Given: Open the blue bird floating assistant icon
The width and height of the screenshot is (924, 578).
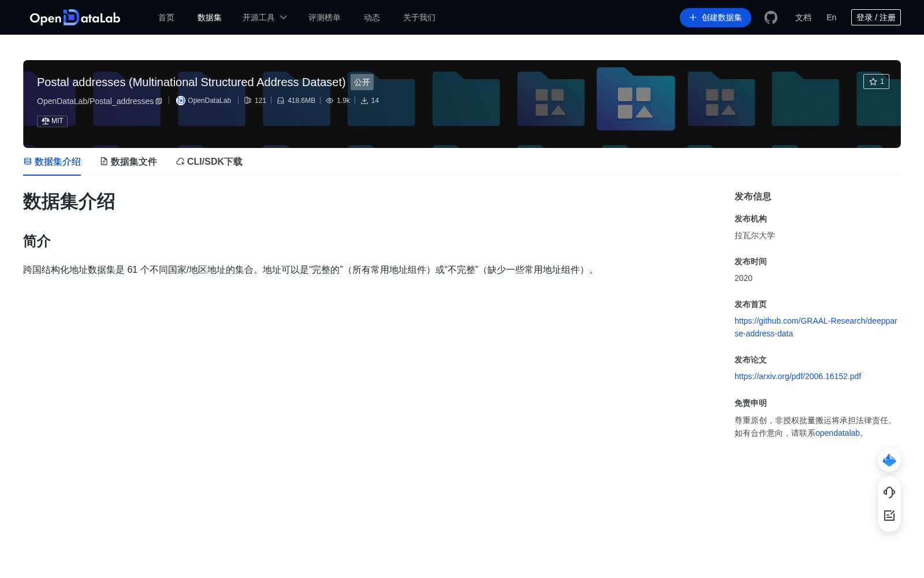Looking at the screenshot, I should click(889, 460).
